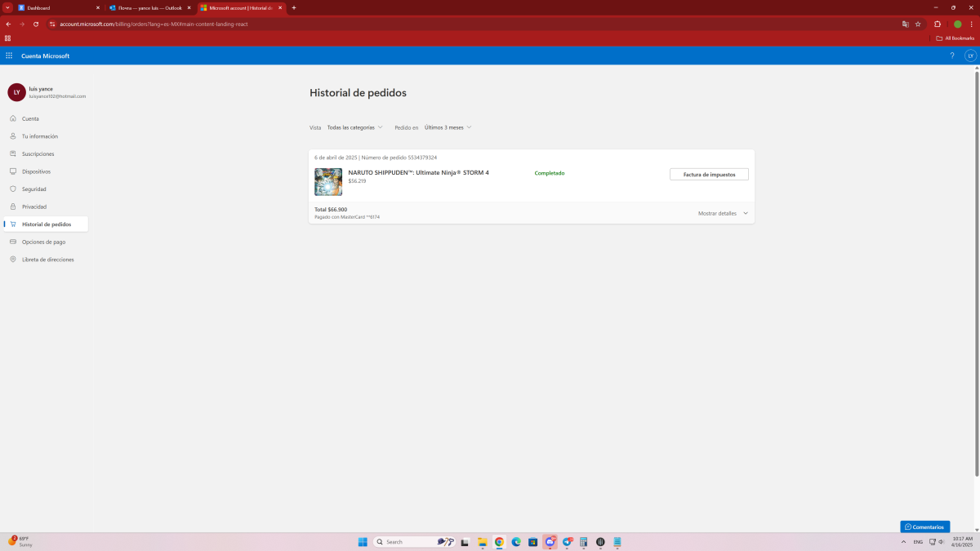Open Microsoft Store from the taskbar
Screen dimensions: 980x551
click(532, 542)
